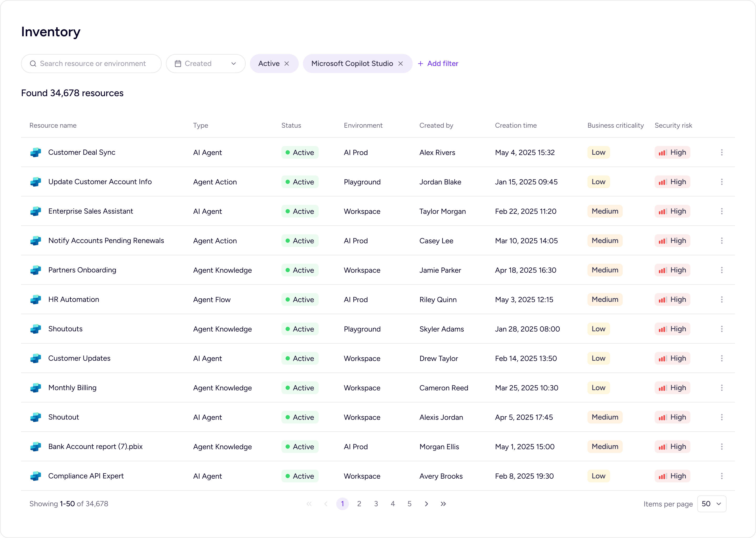Select page 5 in the pagination
Viewport: 756px width, 538px height.
click(x=409, y=504)
